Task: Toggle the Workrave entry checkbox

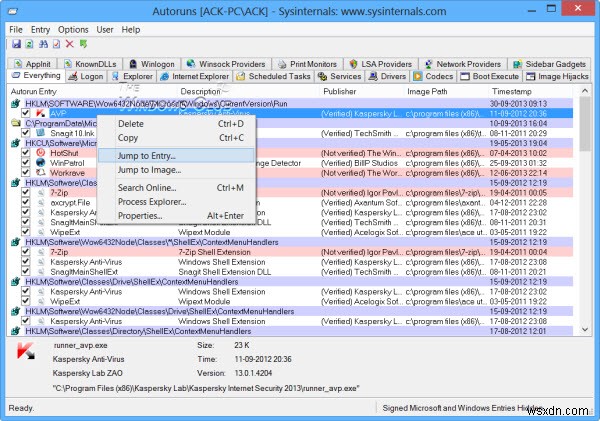Action: point(25,171)
